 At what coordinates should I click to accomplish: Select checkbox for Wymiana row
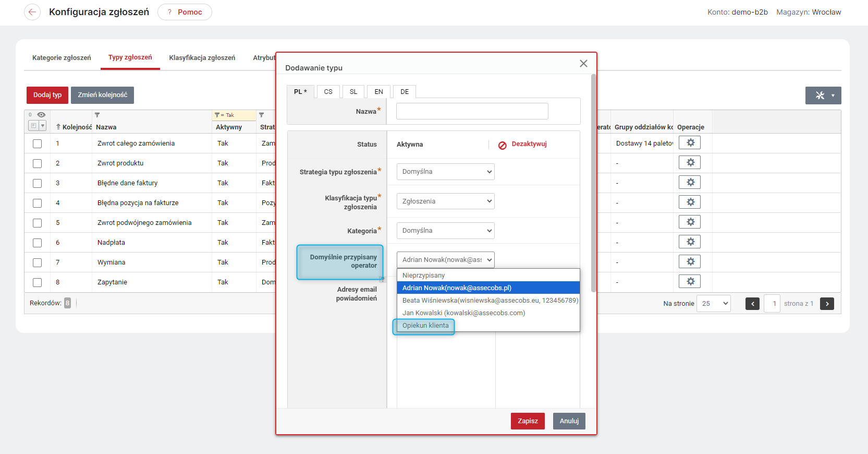coord(37,262)
